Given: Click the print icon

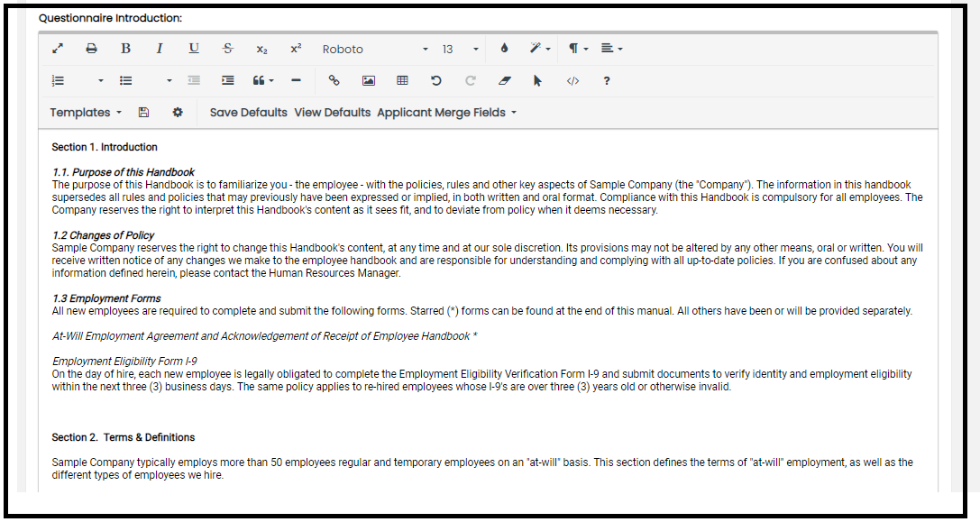Looking at the screenshot, I should coord(91,49).
